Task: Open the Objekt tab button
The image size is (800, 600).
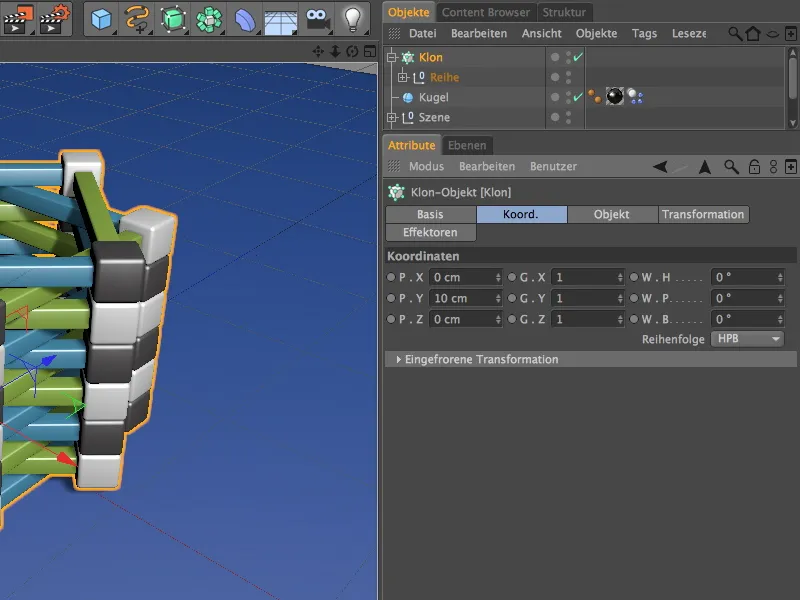Action: (x=612, y=214)
